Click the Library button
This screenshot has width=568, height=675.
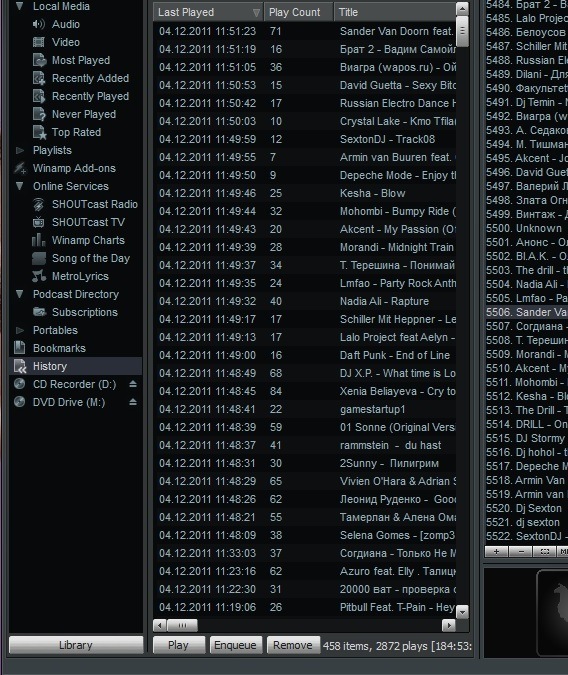[x=76, y=645]
